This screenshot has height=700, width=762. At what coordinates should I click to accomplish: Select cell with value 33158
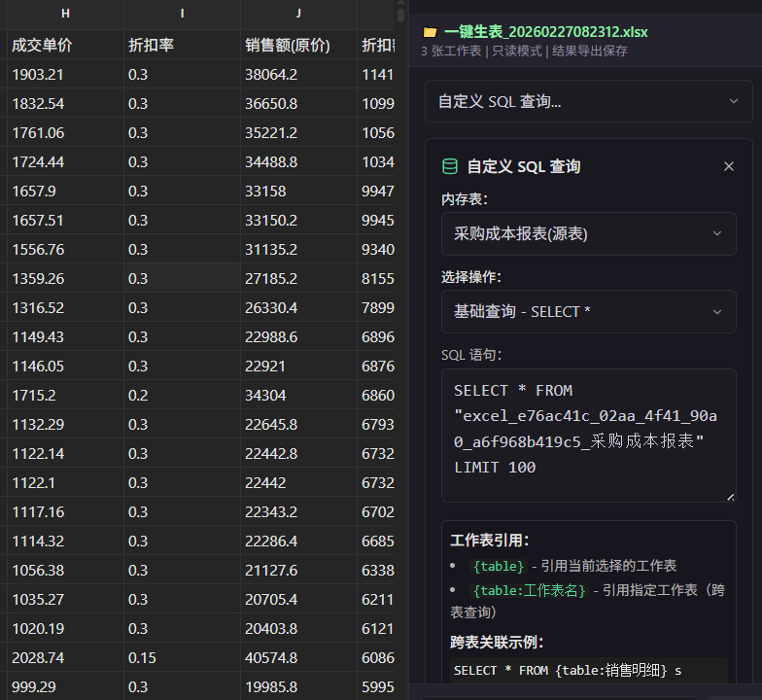coord(299,191)
